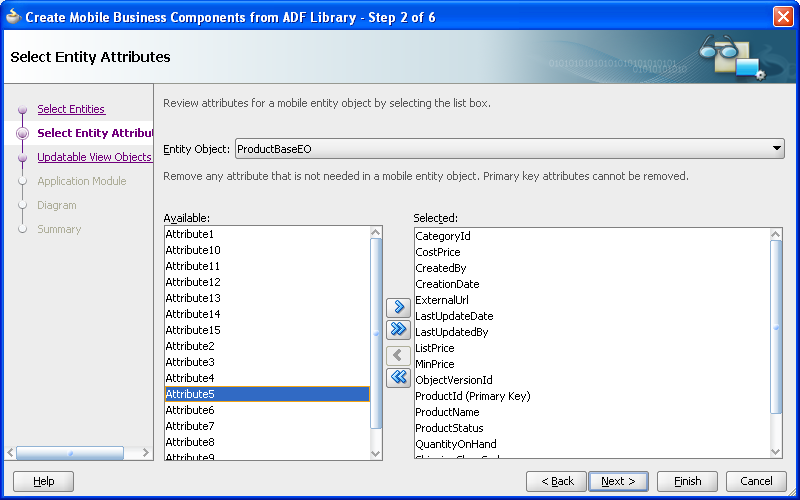Select CostPrice in Selected list

click(592, 252)
